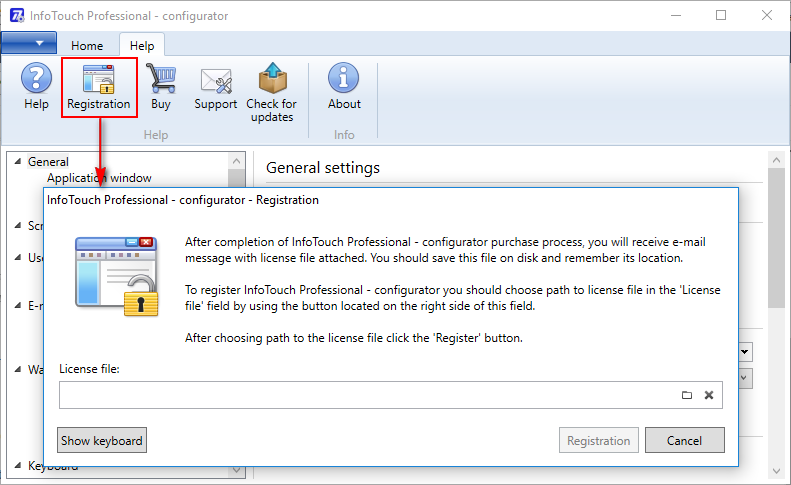Launch the Support envelope icon
The height and width of the screenshot is (485, 791).
tap(215, 86)
